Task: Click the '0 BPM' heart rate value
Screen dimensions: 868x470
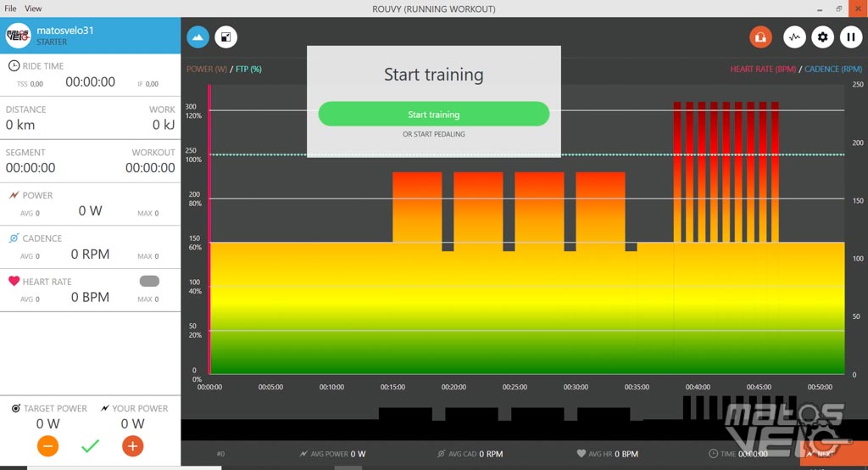Action: coord(90,297)
